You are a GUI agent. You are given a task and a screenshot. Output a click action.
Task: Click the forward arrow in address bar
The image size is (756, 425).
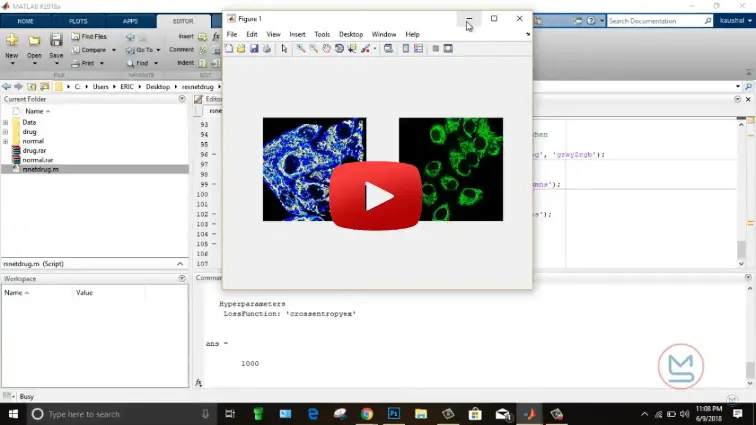pyautogui.click(x=18, y=86)
